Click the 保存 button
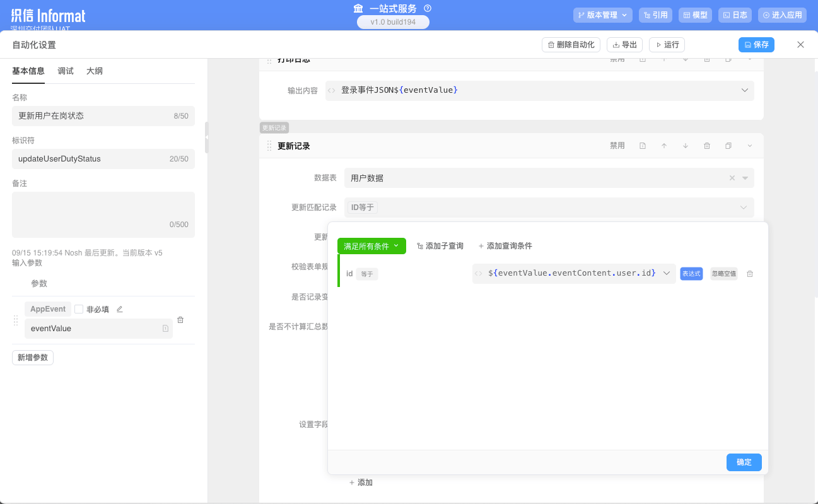The width and height of the screenshot is (818, 504). [756, 45]
